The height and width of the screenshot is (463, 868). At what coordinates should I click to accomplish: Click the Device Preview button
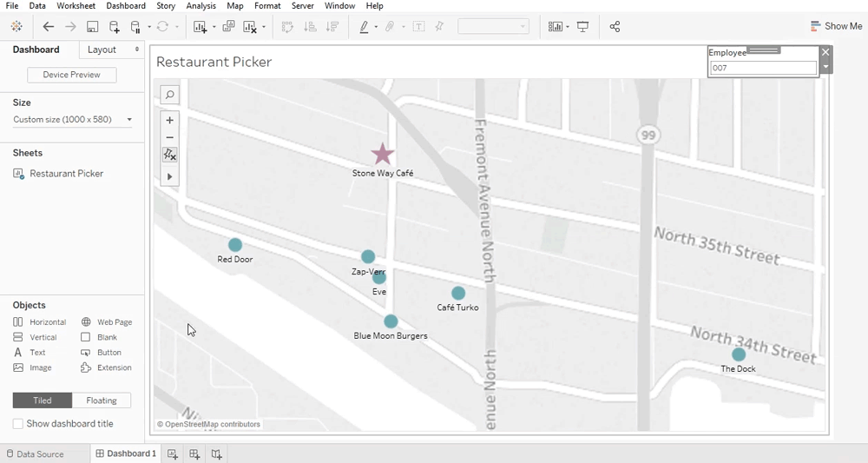click(72, 75)
